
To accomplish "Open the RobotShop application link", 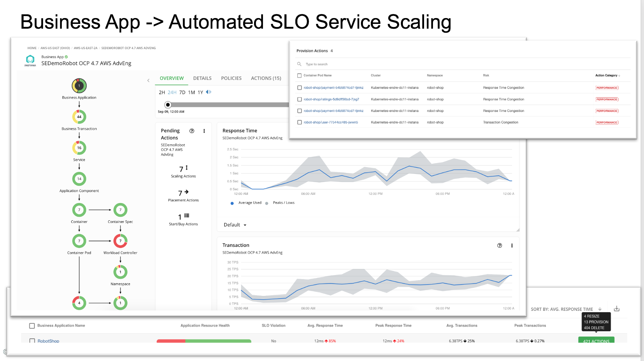I will pyautogui.click(x=48, y=341).
